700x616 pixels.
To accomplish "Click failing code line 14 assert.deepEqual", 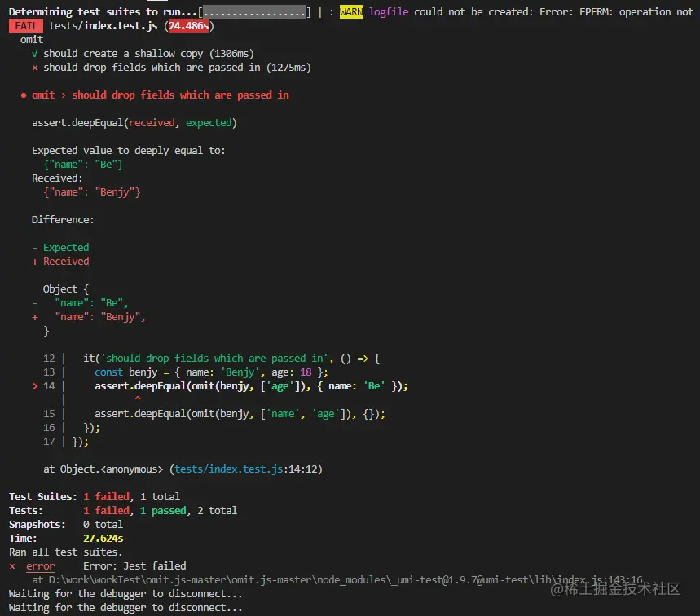I will coord(220,385).
